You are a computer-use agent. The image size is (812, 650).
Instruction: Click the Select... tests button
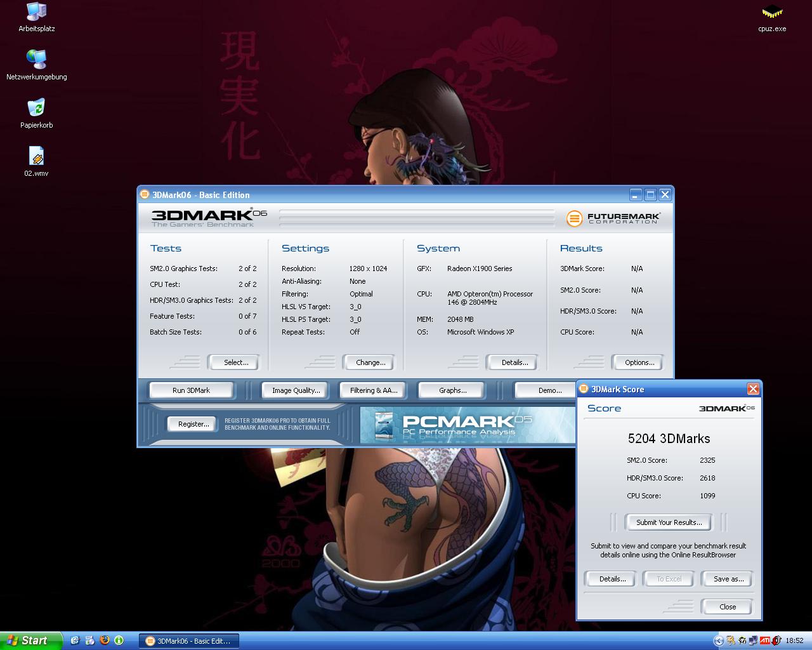(x=233, y=362)
